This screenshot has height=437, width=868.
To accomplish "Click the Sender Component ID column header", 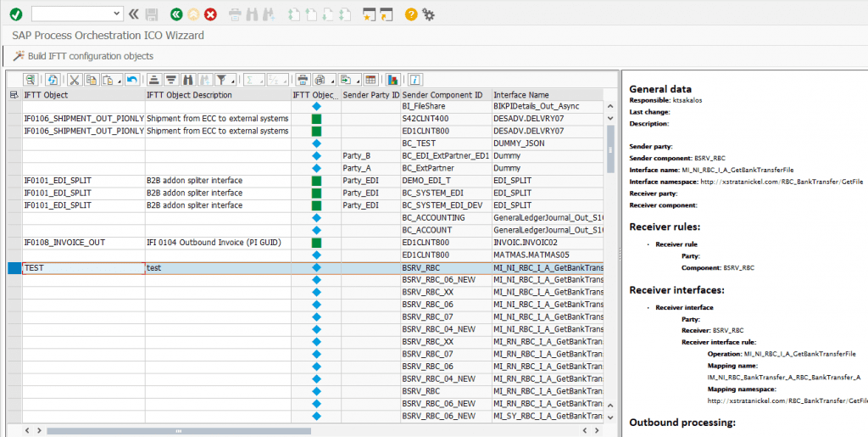I will [x=446, y=95].
